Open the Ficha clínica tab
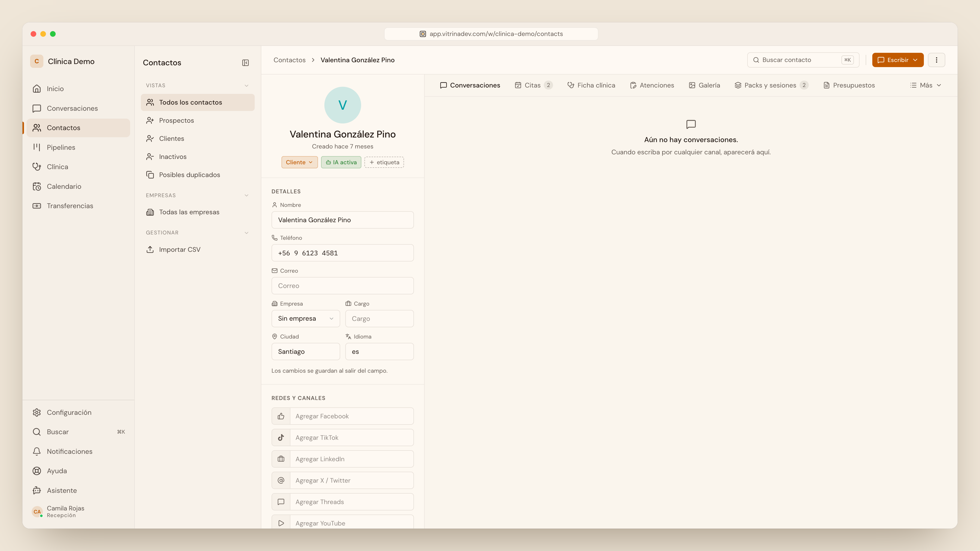The width and height of the screenshot is (980, 551). tap(591, 85)
